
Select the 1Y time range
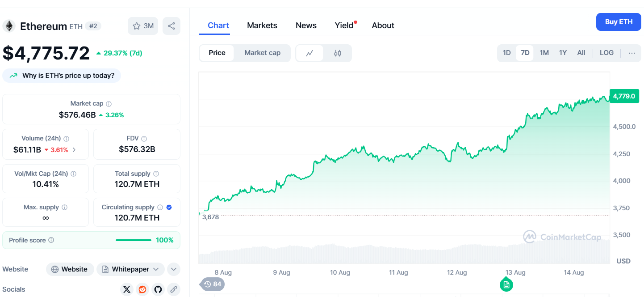(x=563, y=53)
